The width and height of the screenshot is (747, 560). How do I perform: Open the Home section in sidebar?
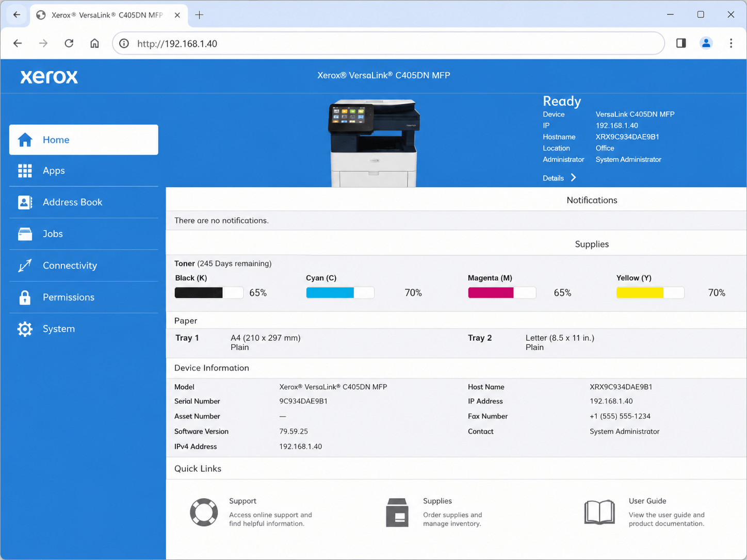tap(84, 140)
